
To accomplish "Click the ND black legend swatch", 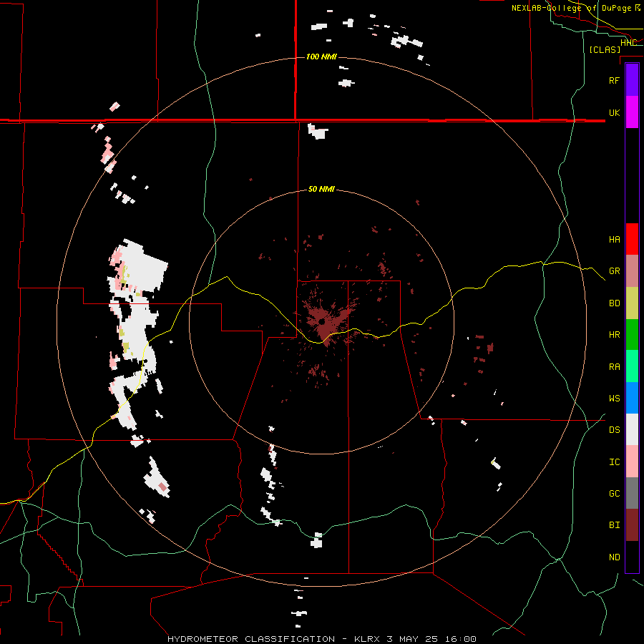I will tap(632, 557).
